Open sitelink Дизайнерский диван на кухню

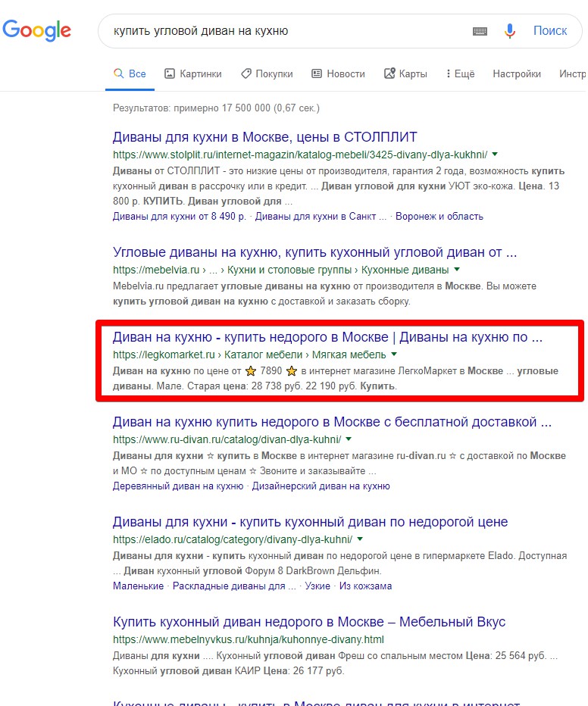click(x=321, y=486)
